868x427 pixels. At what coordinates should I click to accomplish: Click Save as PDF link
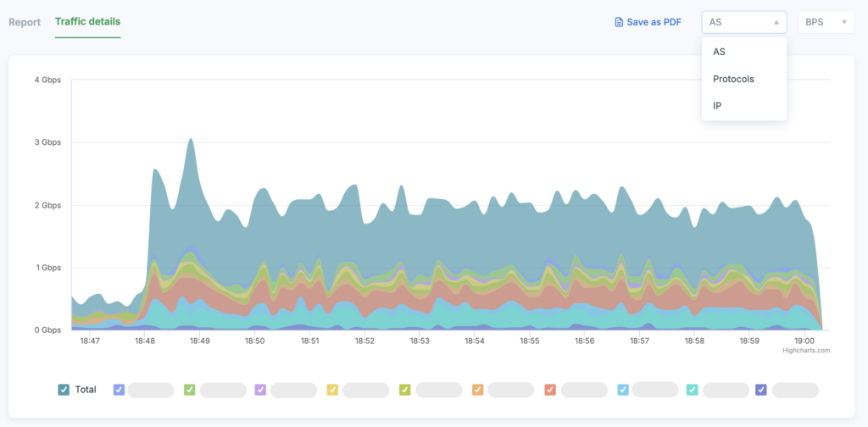click(x=653, y=22)
